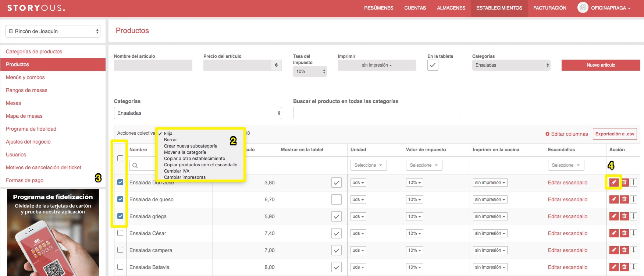Open the Unidad Seleccione filter dropdown

(x=368, y=165)
